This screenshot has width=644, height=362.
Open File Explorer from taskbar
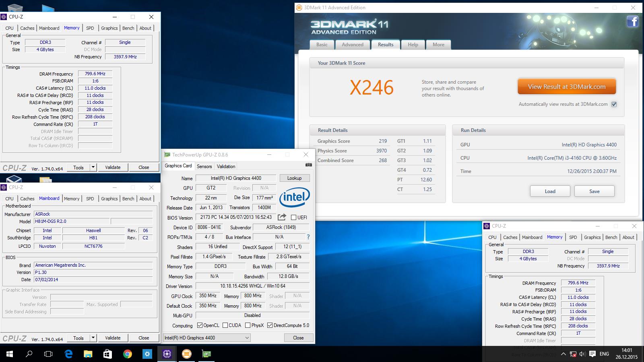[88, 354]
